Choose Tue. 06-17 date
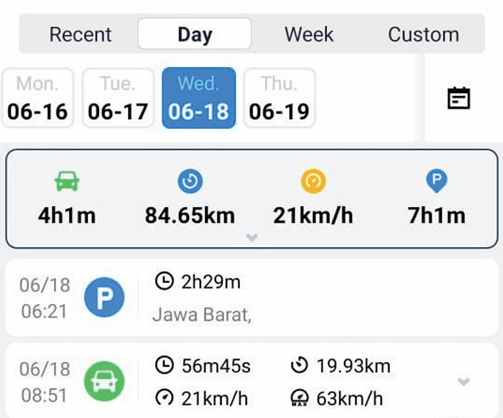 118,98
